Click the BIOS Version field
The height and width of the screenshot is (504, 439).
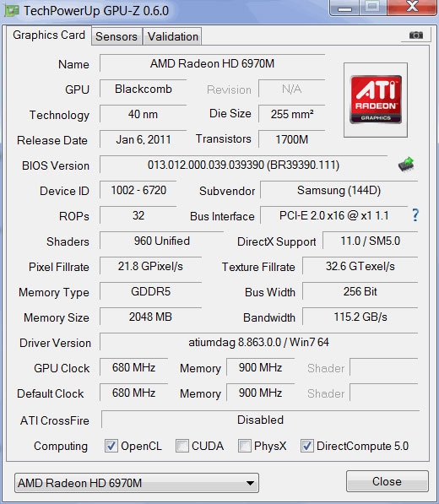pos(244,165)
